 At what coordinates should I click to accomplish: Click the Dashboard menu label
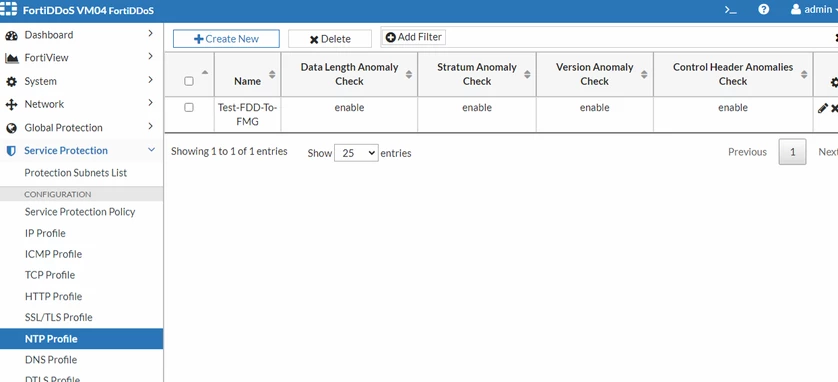coord(49,35)
